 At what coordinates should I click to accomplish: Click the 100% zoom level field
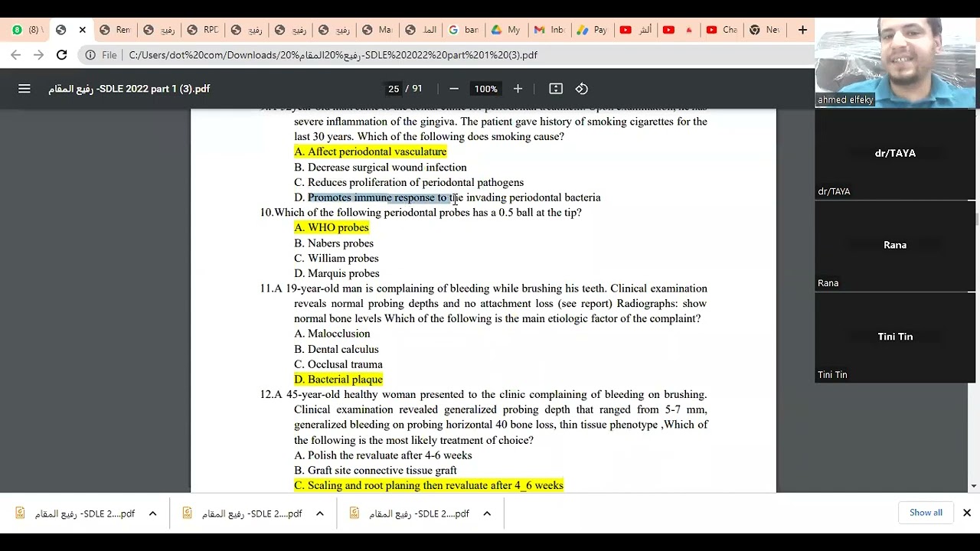(x=485, y=89)
